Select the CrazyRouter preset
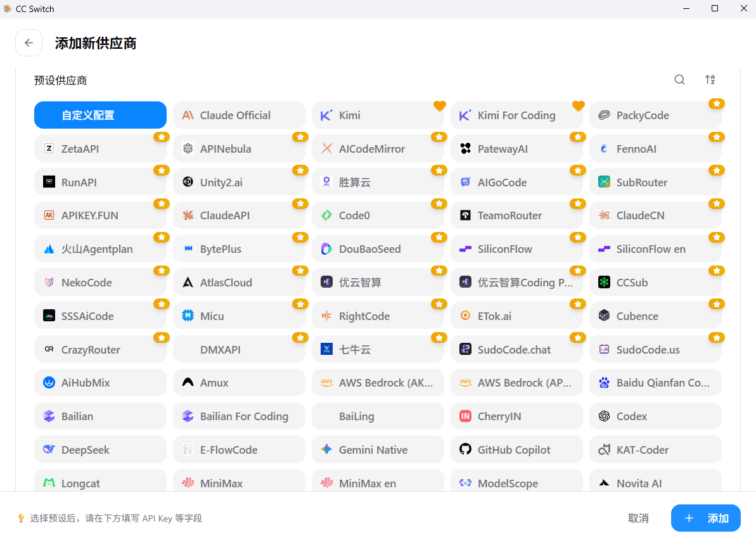 coord(100,349)
